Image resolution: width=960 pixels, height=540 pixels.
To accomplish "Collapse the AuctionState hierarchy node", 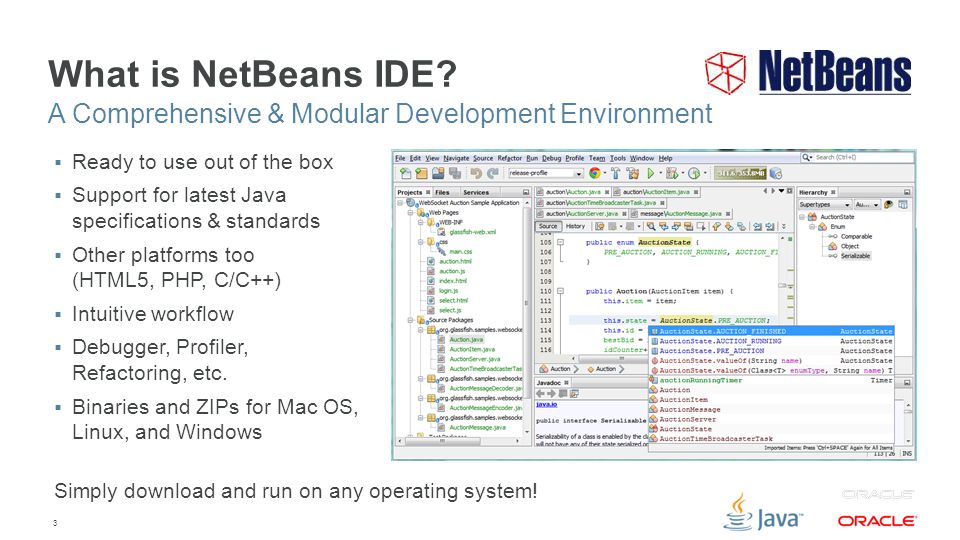I will pos(801,217).
